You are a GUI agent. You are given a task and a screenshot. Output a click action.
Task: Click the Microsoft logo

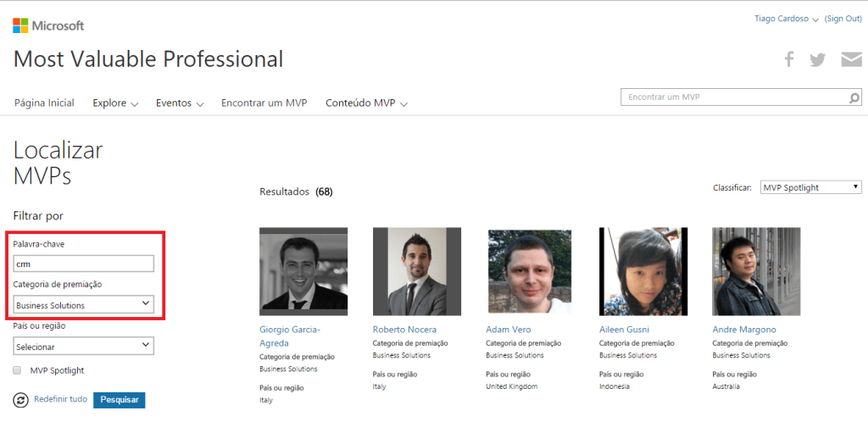click(x=48, y=25)
